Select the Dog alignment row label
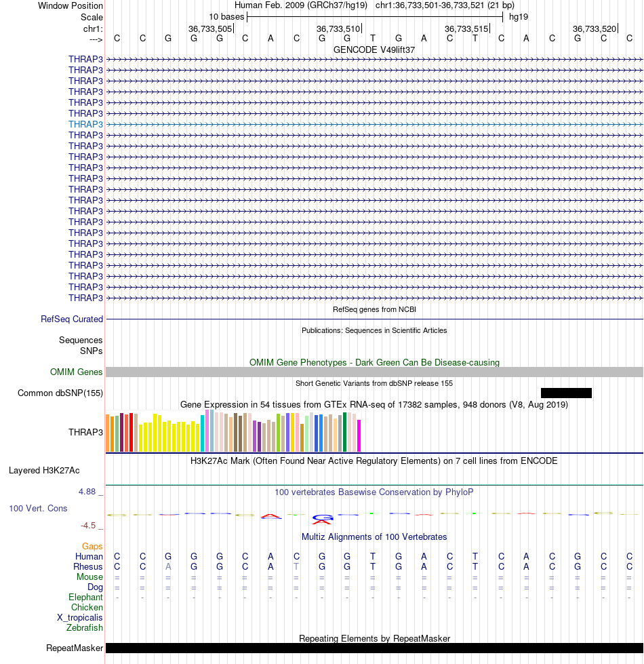 (95, 587)
